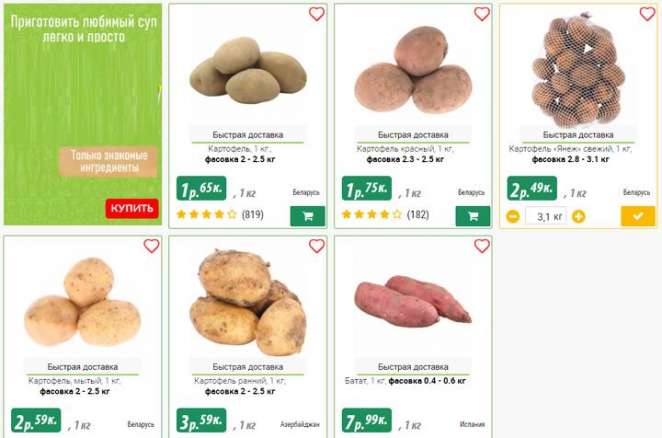Mark Картофель ранний as favorite heart
The width and height of the screenshot is (662, 438).
click(x=317, y=246)
